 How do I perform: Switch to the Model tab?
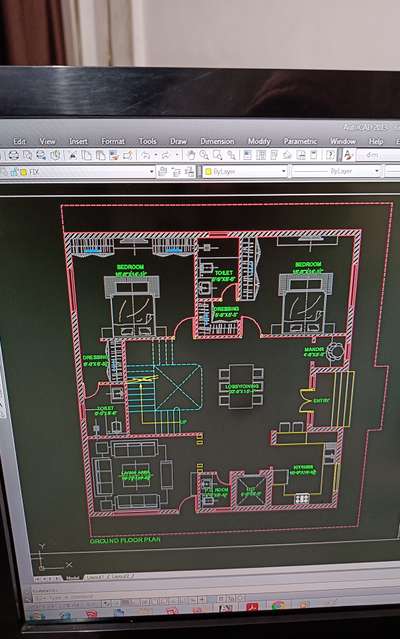[73, 578]
